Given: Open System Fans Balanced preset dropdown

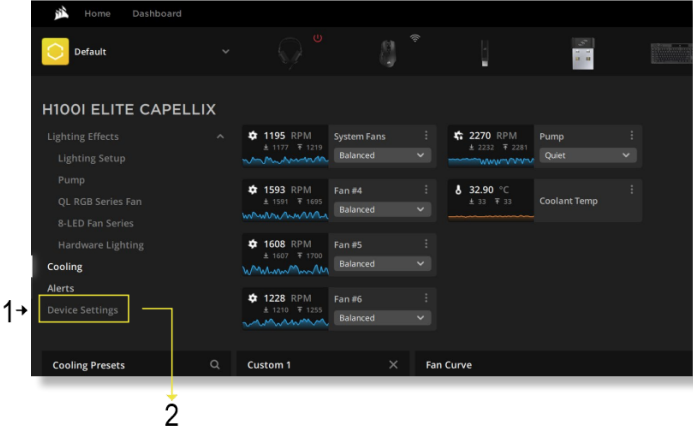Looking at the screenshot, I should click(x=382, y=156).
